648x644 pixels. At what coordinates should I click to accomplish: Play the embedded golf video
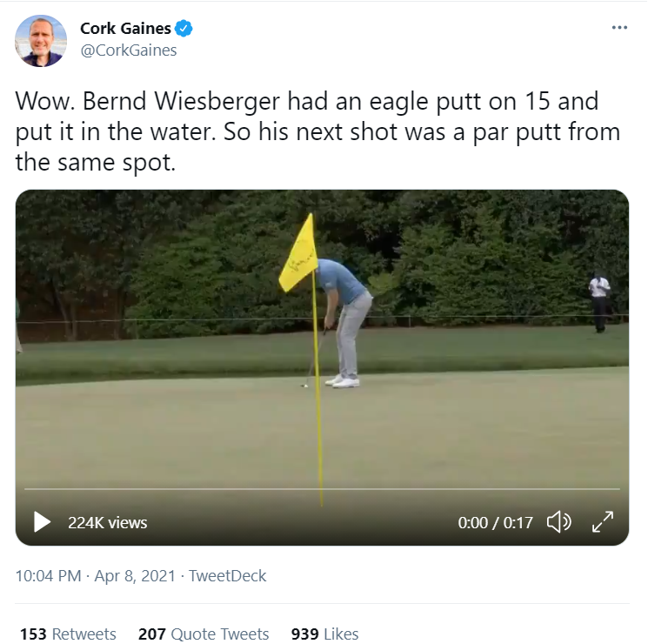coord(42,522)
